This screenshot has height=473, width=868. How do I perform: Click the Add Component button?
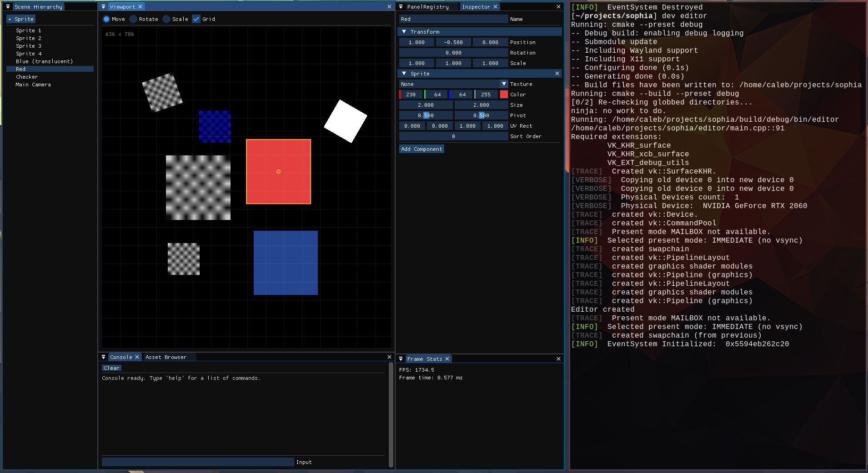pyautogui.click(x=421, y=149)
